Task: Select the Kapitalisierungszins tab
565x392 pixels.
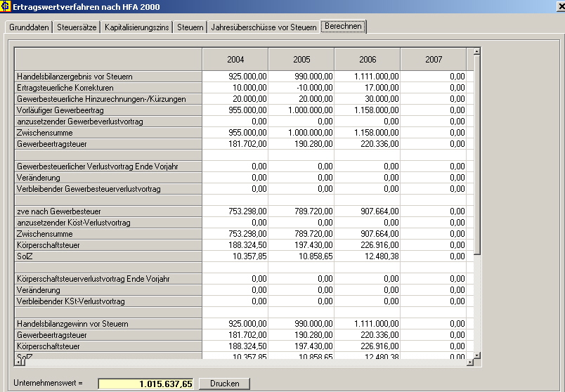Action: pos(137,27)
